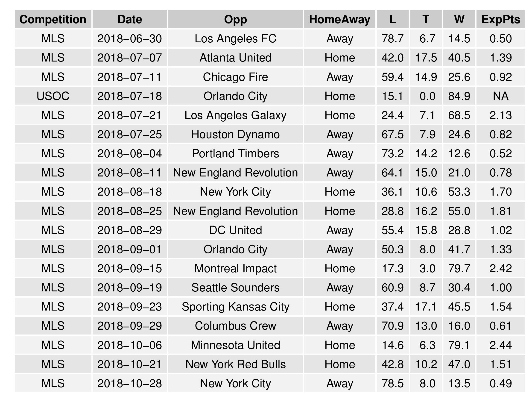
Task: Click the USOC competition cell
Action: click(x=53, y=96)
